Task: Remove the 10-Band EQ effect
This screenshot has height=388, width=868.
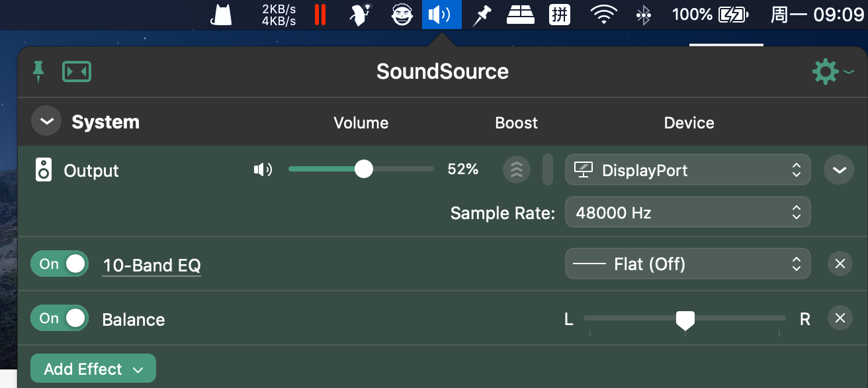Action: click(840, 264)
